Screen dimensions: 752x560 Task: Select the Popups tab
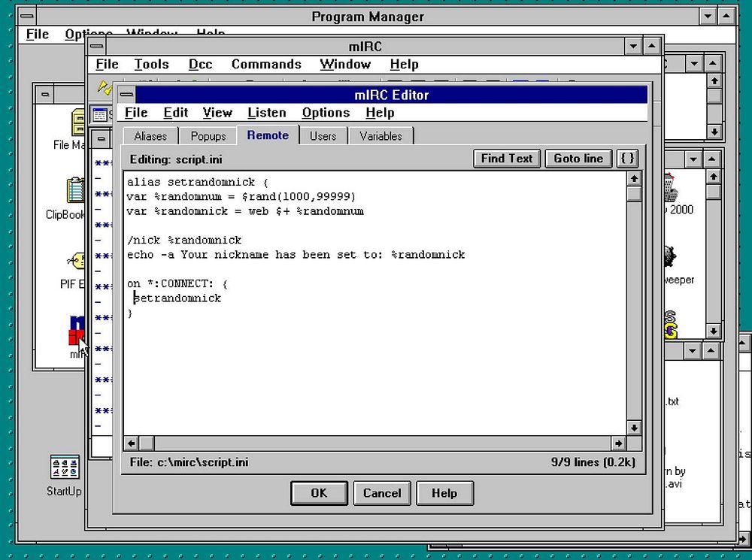pos(208,136)
